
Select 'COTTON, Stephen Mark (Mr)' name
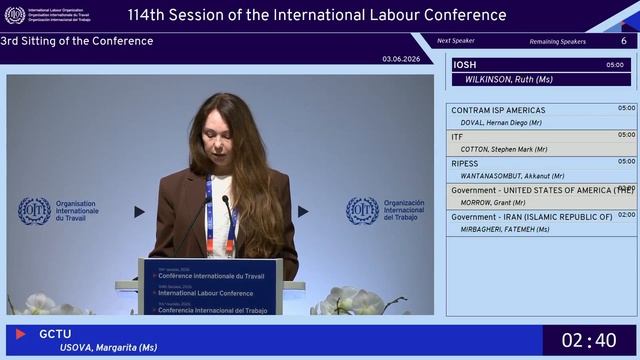click(504, 149)
